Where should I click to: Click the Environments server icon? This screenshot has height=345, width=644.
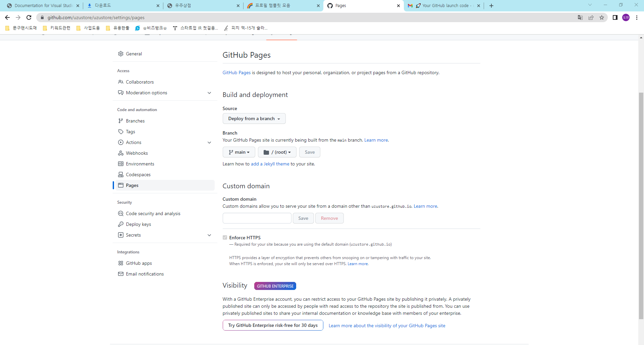tap(121, 164)
